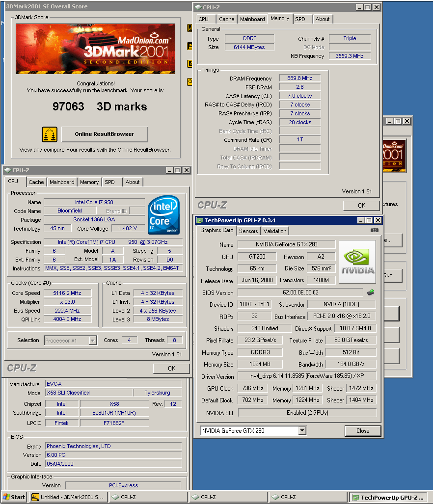
Task: Click the Core Speed 5116.2 MHz value
Action: tap(68, 293)
